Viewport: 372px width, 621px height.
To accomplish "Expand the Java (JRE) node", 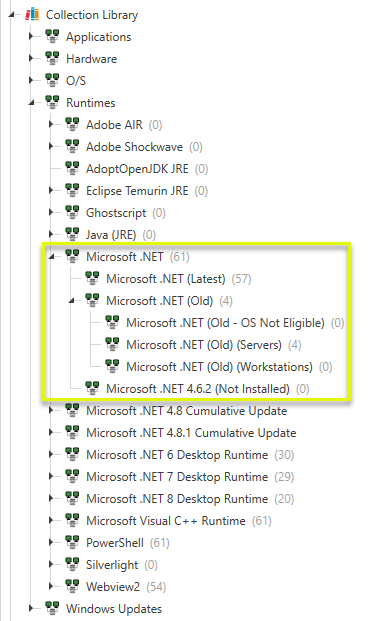I will pos(51,234).
